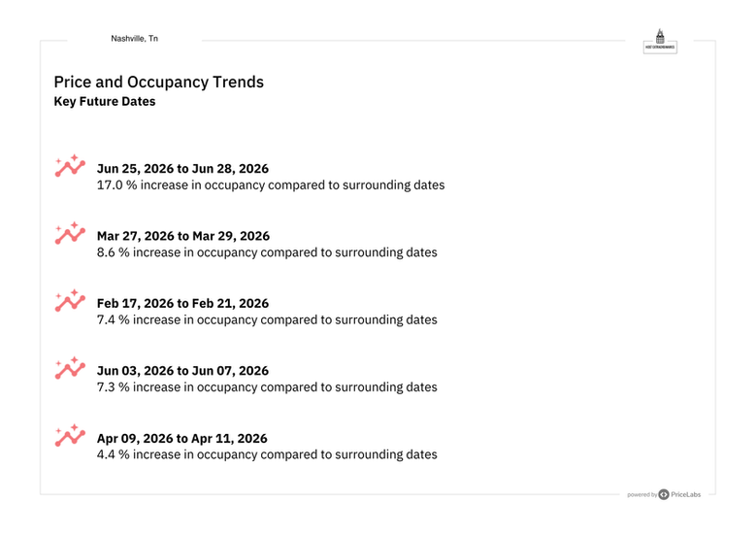Select the Jun 03, 2026 to Jun 07, 2026 heading
The width and height of the screenshot is (756, 535).
pyautogui.click(x=182, y=371)
